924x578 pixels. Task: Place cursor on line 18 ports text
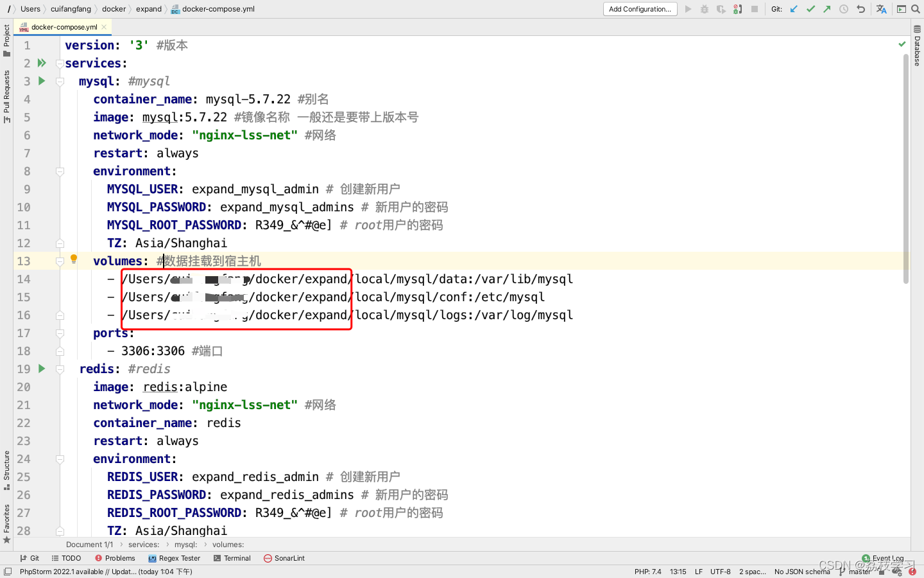153,351
